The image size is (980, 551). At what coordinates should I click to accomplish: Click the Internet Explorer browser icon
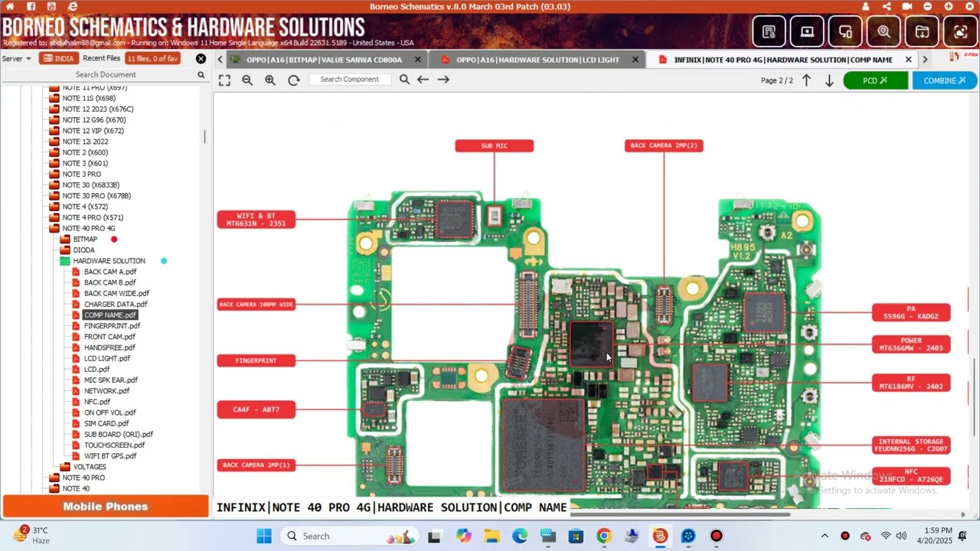click(x=73, y=6)
